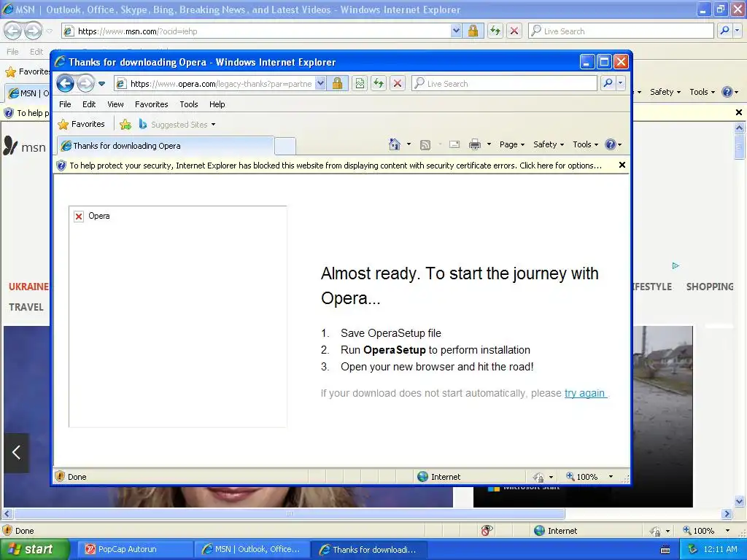Open the Favorites center star button
The height and width of the screenshot is (560, 747).
[81, 124]
